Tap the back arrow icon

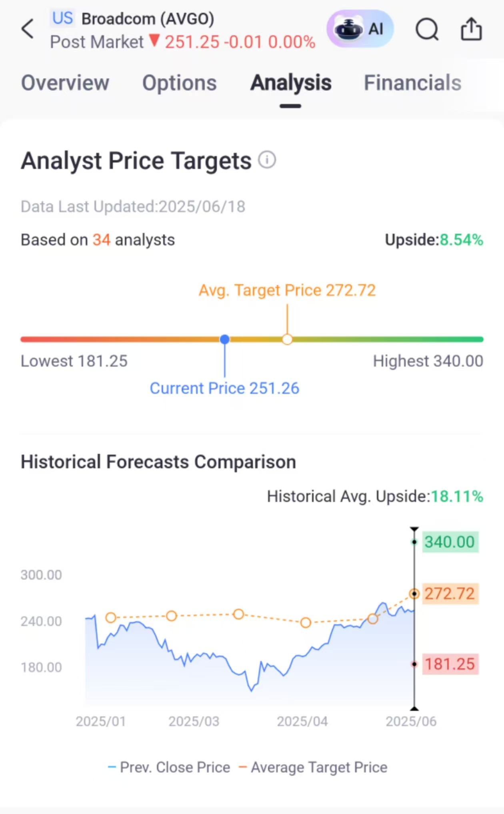[28, 29]
